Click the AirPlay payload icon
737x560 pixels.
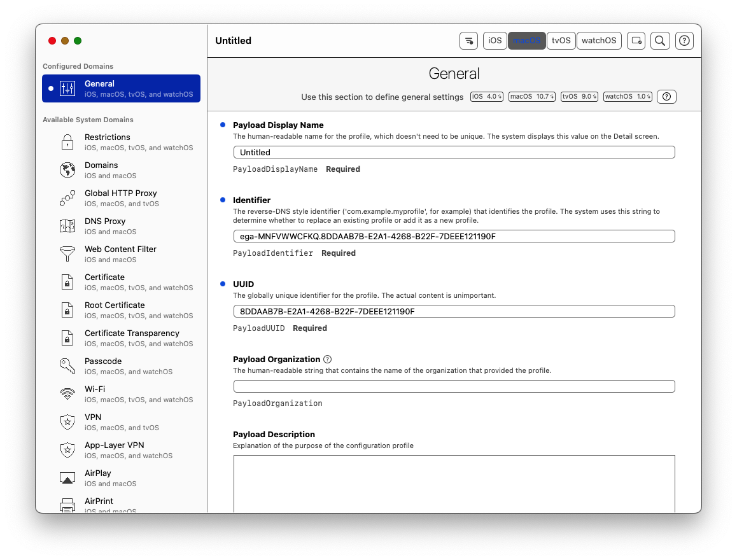pyautogui.click(x=67, y=478)
